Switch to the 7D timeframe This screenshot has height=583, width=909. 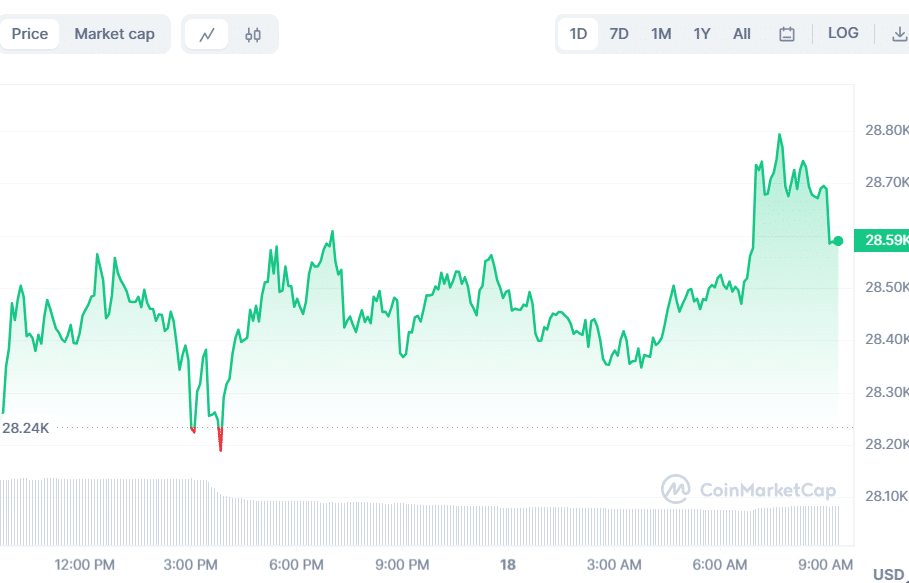click(618, 33)
